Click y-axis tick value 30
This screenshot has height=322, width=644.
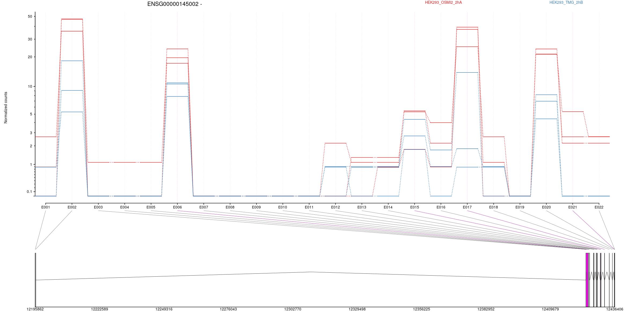[x=30, y=39]
